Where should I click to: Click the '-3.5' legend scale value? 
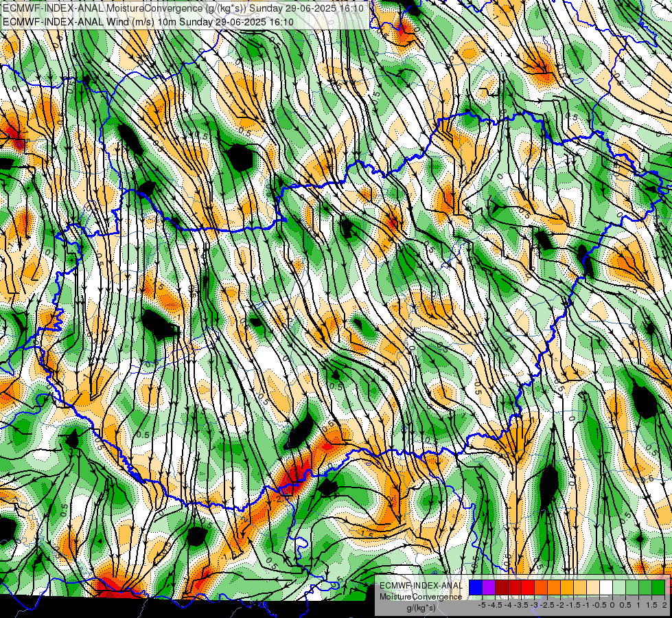521,605
